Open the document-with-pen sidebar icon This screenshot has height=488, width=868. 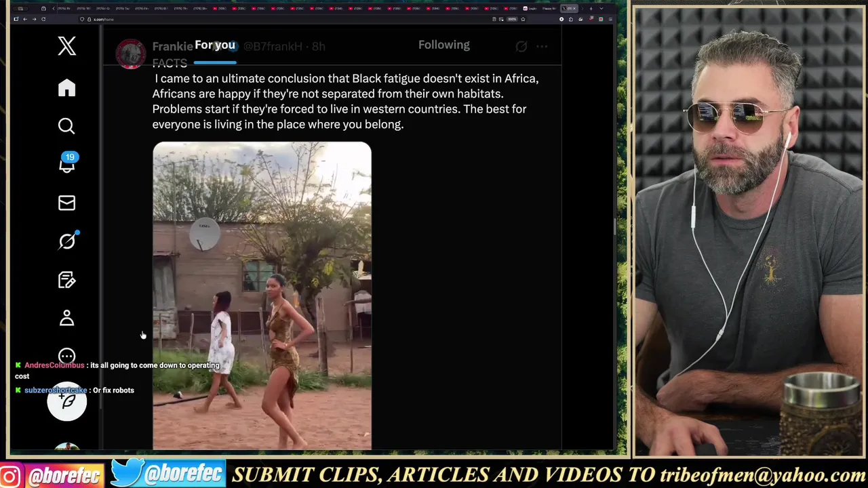pyautogui.click(x=66, y=280)
